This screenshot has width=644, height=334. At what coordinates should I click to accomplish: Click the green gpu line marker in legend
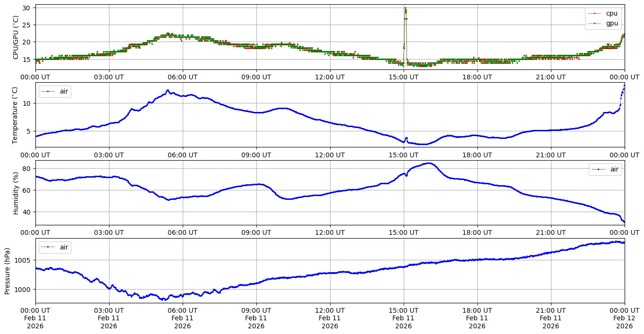595,24
